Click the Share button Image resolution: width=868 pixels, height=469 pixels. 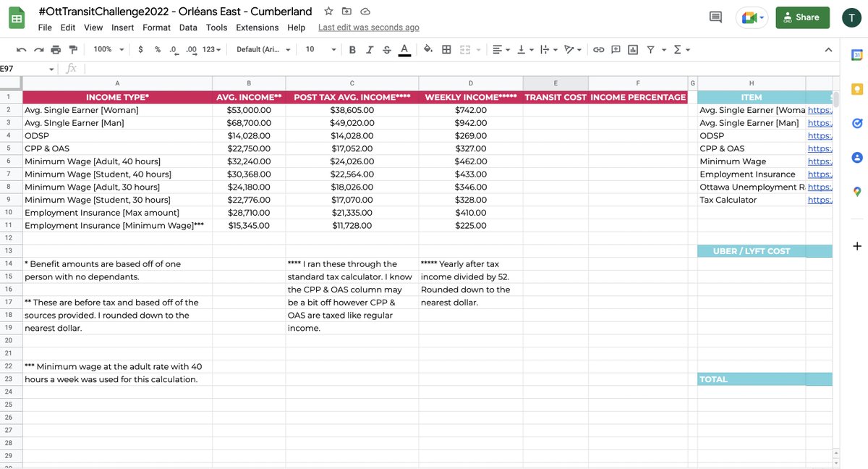pyautogui.click(x=802, y=17)
